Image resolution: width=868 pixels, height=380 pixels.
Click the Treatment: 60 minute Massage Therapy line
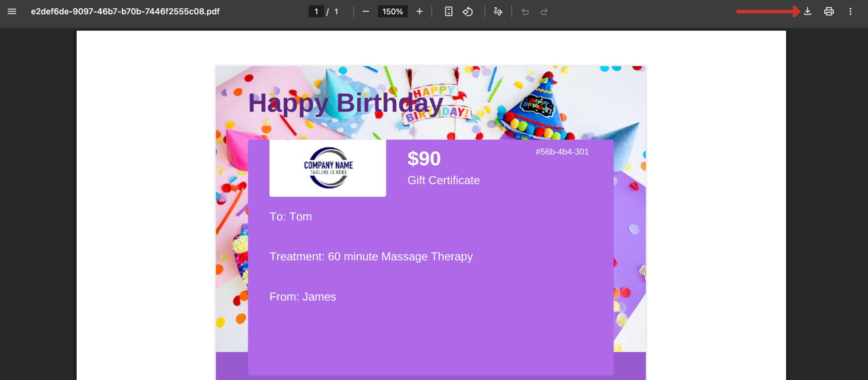pos(371,256)
